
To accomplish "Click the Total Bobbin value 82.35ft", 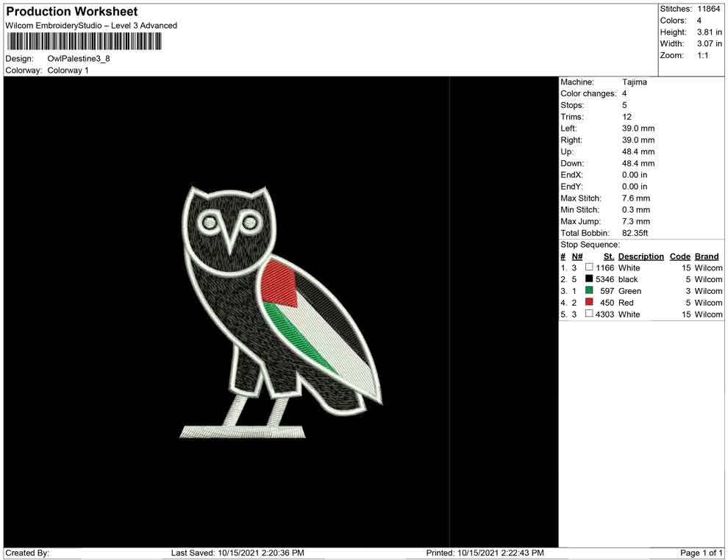I will tap(635, 233).
